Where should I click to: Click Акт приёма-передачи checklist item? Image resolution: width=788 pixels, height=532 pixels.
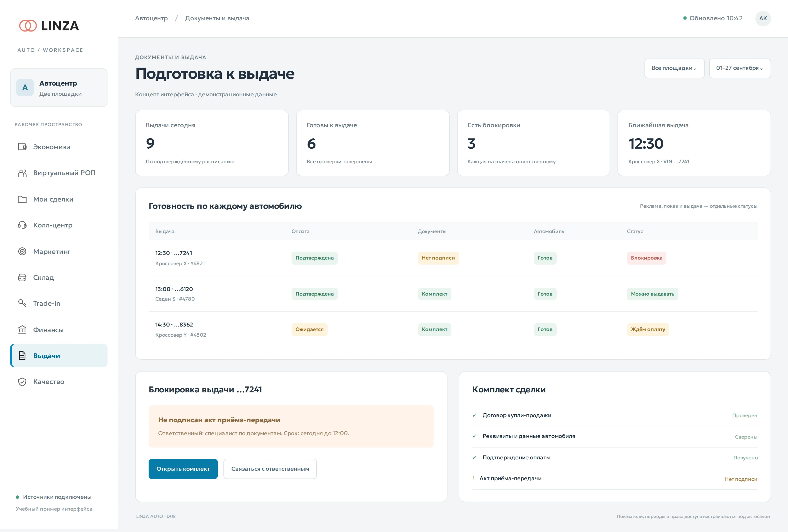615,479
